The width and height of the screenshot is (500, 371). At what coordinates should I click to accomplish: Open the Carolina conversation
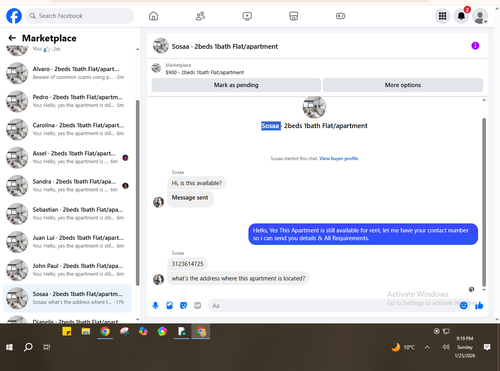pos(68,129)
